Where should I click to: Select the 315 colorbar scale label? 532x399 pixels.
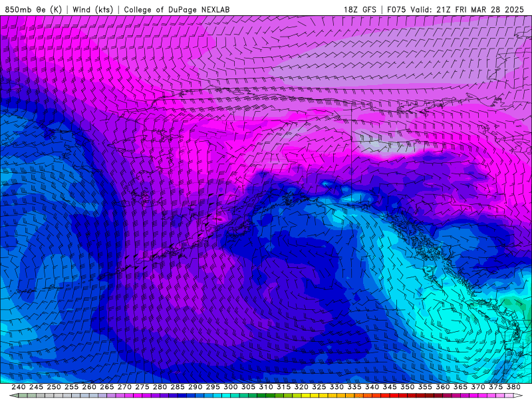coord(283,387)
